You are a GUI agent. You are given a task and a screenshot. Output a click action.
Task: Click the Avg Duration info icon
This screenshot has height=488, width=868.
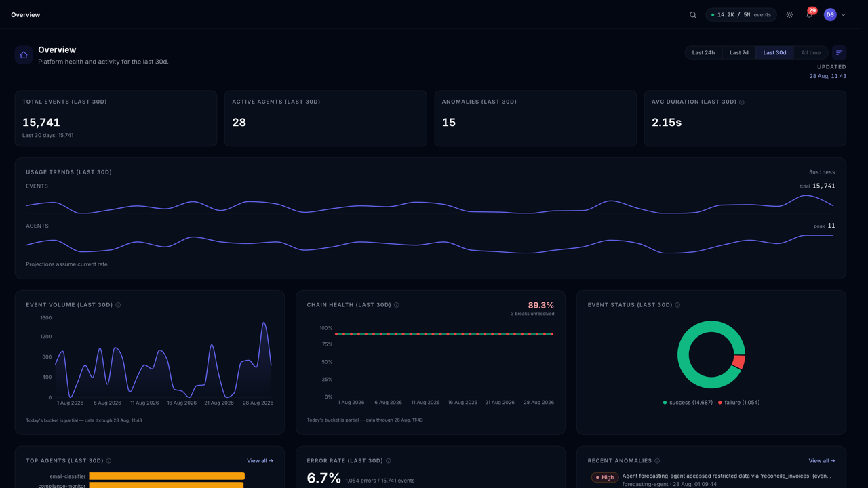(742, 102)
